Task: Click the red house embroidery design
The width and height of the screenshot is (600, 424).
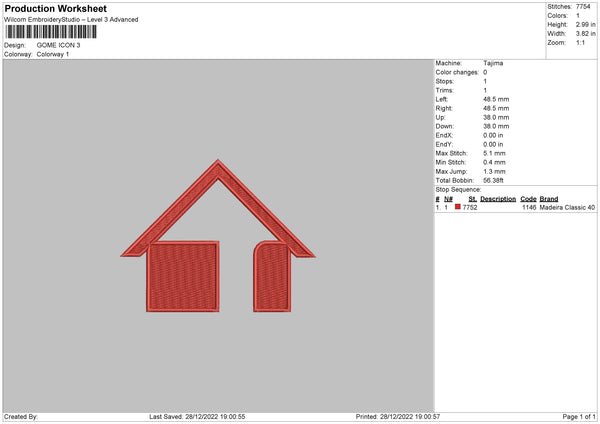Action: 218,236
